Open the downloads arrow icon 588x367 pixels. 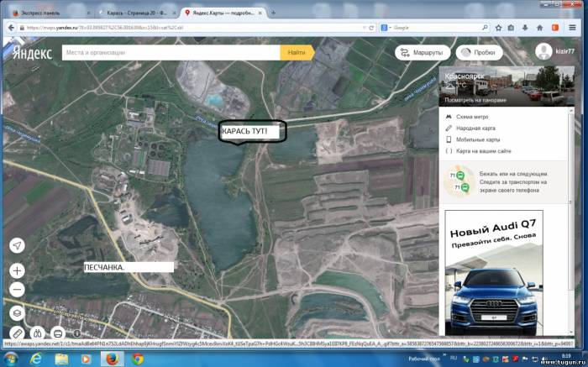pos(525,28)
